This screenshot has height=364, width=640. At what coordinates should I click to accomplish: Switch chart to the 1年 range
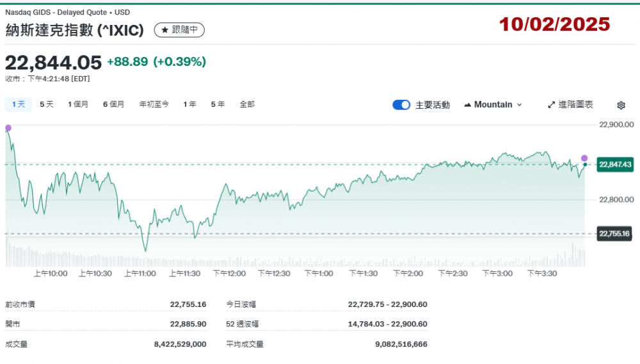[x=189, y=104]
